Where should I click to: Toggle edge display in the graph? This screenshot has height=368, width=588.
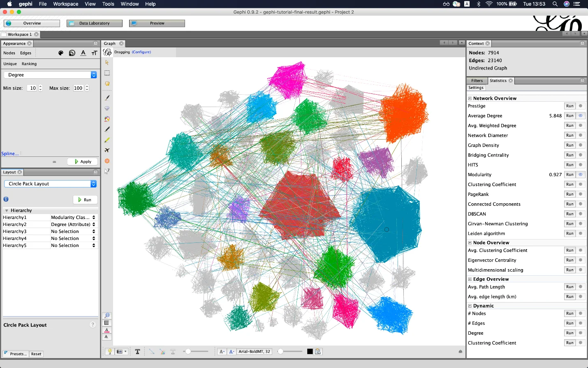click(152, 351)
